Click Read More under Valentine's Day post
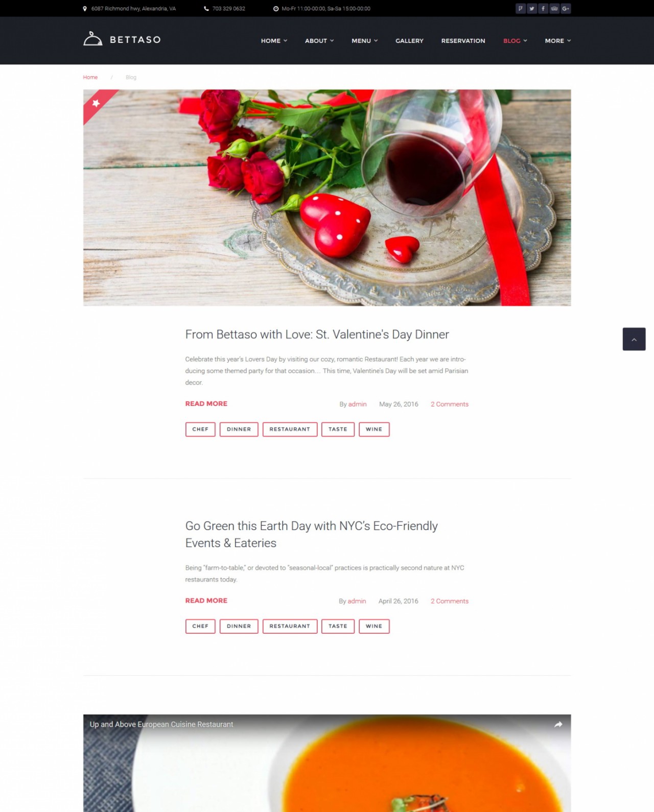The image size is (654, 812). pos(206,403)
